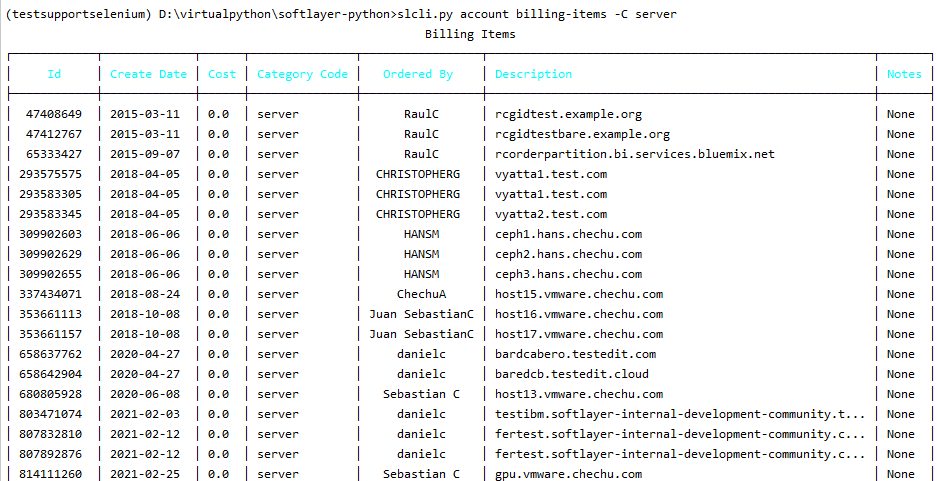Click 'HANSM' in the 309902603 row
The image size is (937, 481).
click(x=421, y=234)
